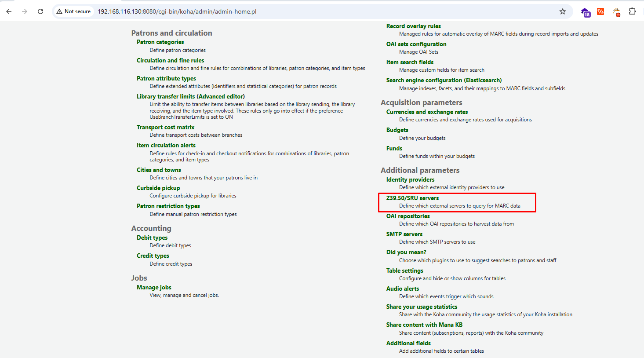Click the orange square extension icon
The image size is (644, 358).
tap(600, 11)
